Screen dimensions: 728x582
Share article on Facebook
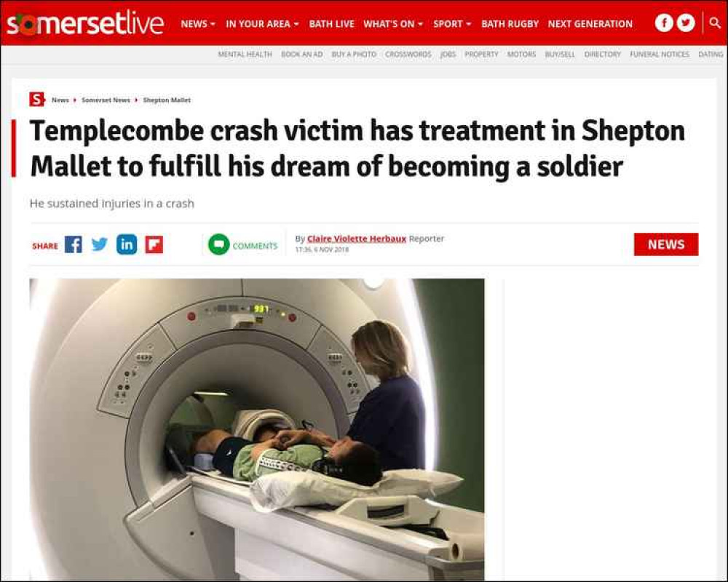(x=74, y=244)
